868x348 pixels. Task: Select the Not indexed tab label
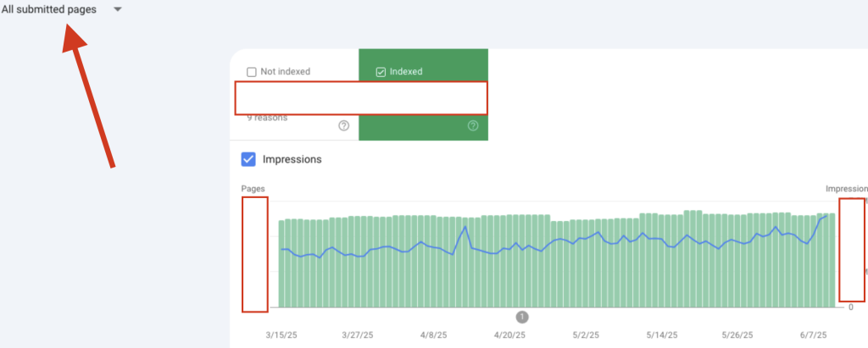point(285,71)
